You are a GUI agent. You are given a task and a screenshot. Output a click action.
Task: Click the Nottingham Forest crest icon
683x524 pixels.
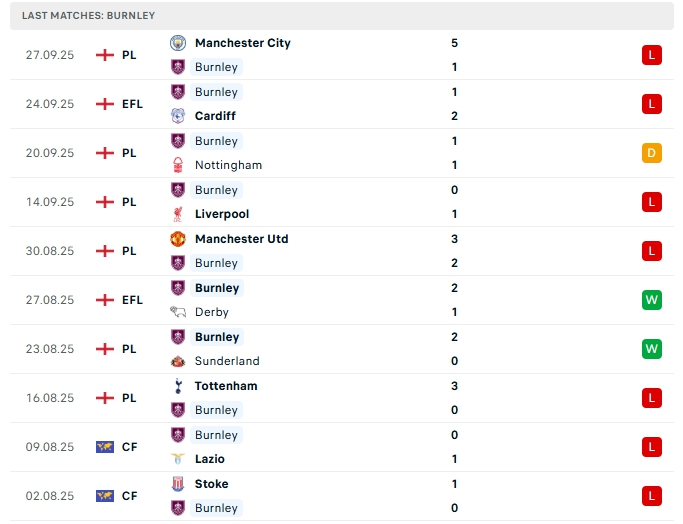178,165
